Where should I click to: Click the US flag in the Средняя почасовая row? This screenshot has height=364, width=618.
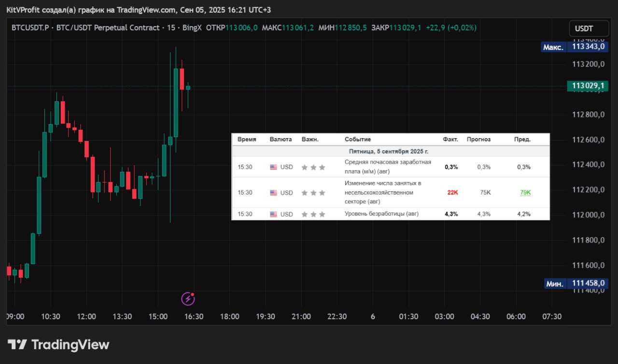[x=273, y=167]
